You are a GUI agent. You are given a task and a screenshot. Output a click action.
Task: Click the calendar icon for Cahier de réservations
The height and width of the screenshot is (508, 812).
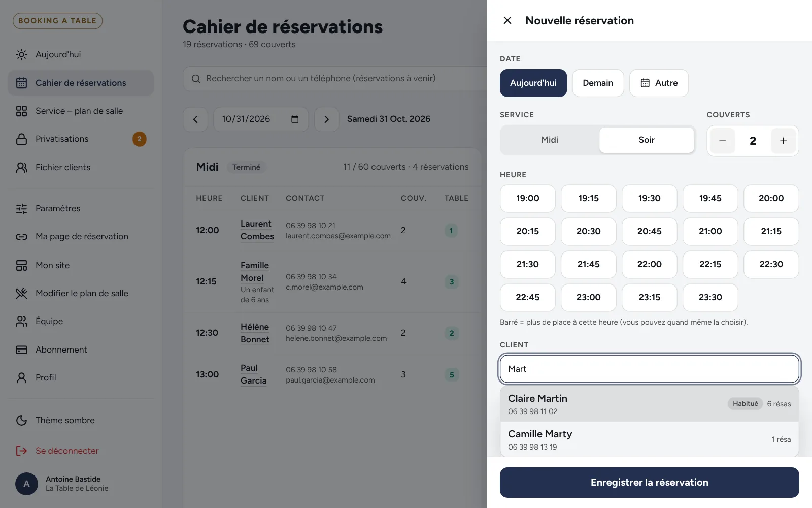21,83
